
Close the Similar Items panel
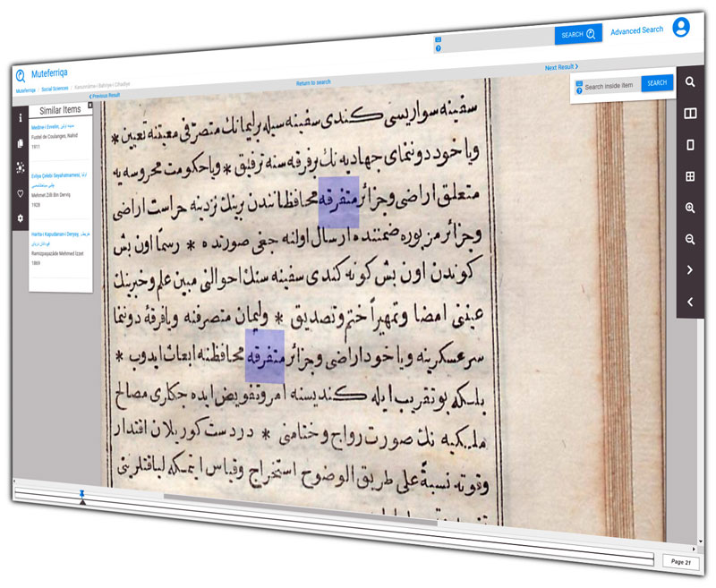pyautogui.click(x=89, y=105)
